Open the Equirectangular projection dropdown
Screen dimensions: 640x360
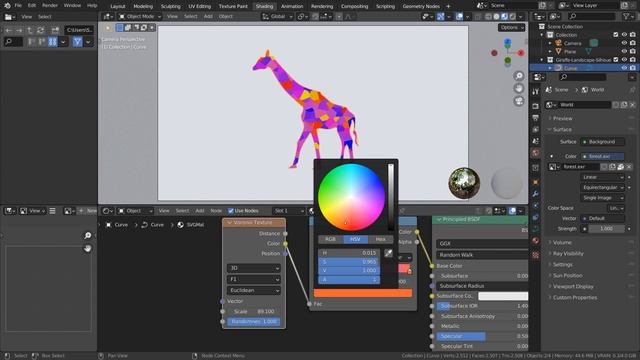coord(602,187)
